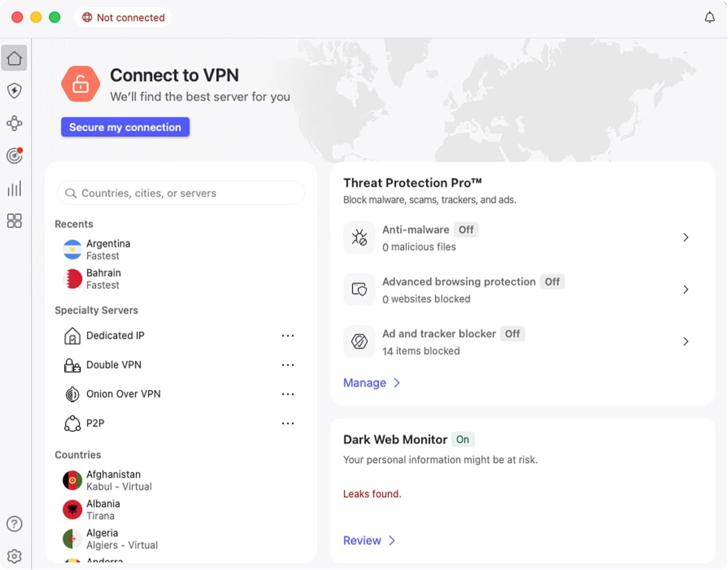Click the Argentina flag icon
728x570 pixels.
click(72, 250)
